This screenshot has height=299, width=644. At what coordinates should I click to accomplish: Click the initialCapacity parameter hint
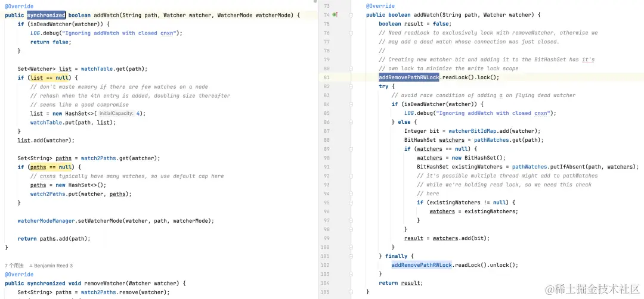click(117, 114)
